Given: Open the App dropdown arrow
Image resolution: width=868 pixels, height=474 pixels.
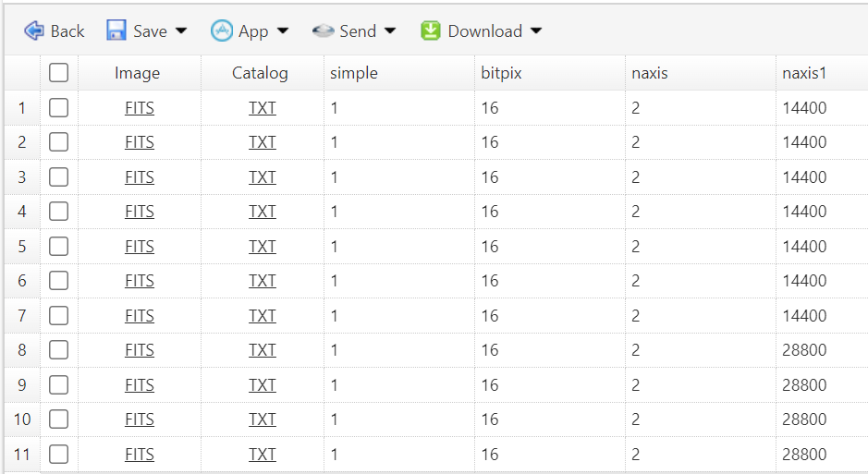Looking at the screenshot, I should point(283,30).
